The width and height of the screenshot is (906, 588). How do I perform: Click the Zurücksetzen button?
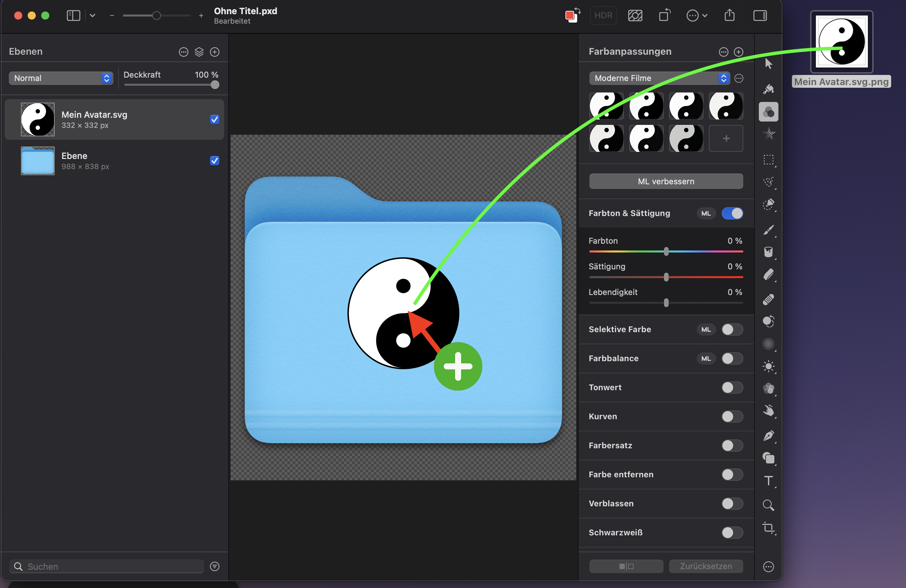705,566
